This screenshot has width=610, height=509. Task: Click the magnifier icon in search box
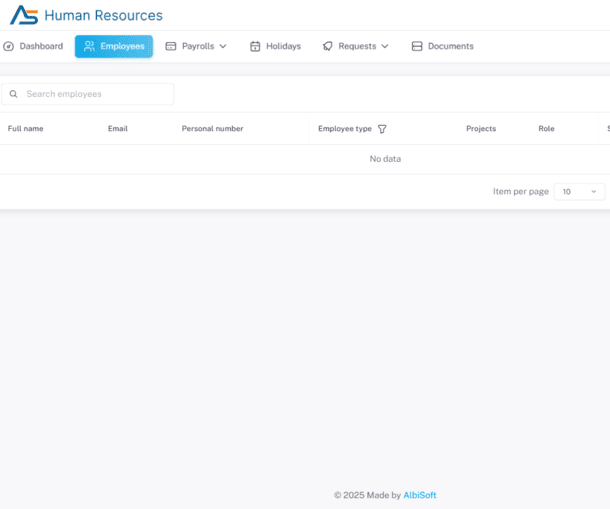[14, 94]
